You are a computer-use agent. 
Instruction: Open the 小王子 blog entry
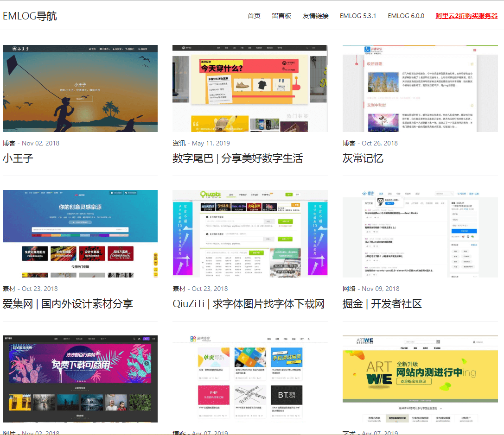coord(18,158)
